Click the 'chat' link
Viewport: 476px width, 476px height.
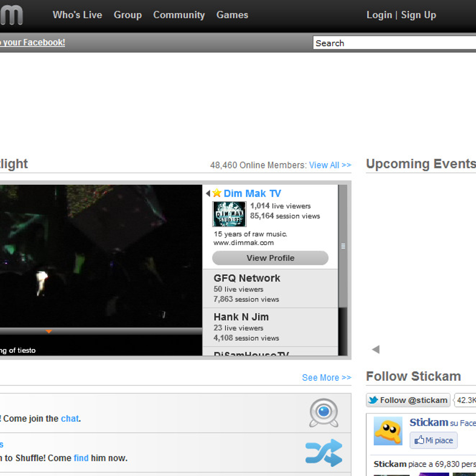(x=70, y=418)
